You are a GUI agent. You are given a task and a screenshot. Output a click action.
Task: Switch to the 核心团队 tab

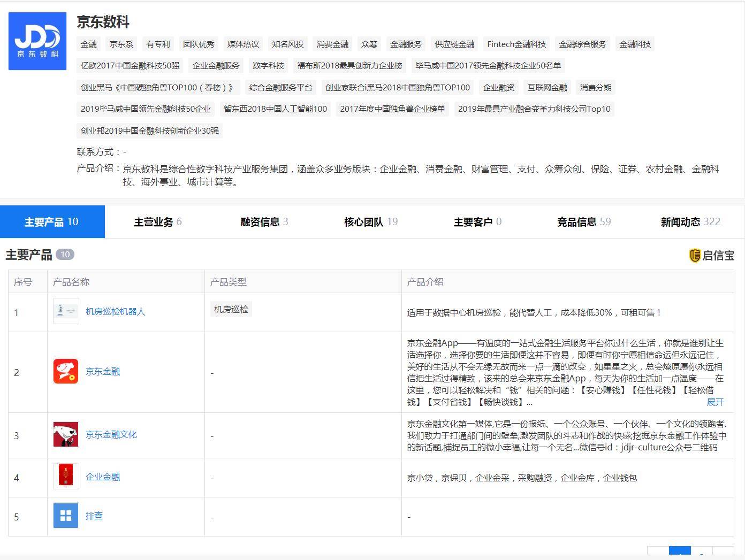click(x=371, y=221)
